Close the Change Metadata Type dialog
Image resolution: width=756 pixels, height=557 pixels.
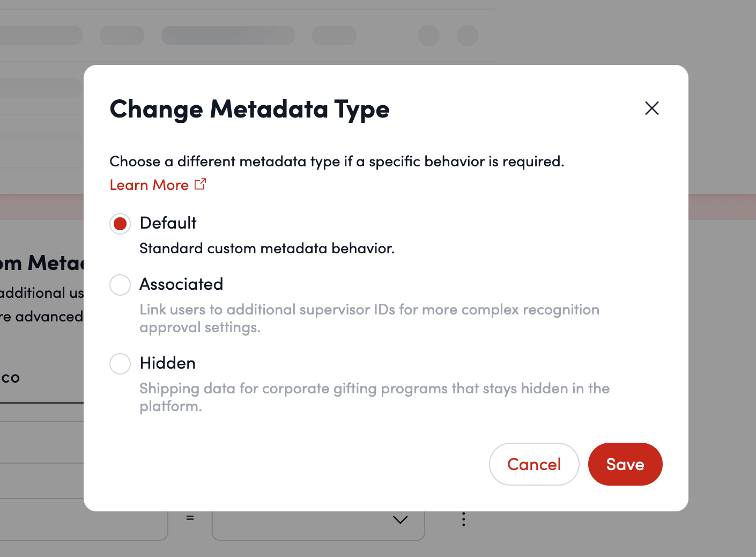651,108
